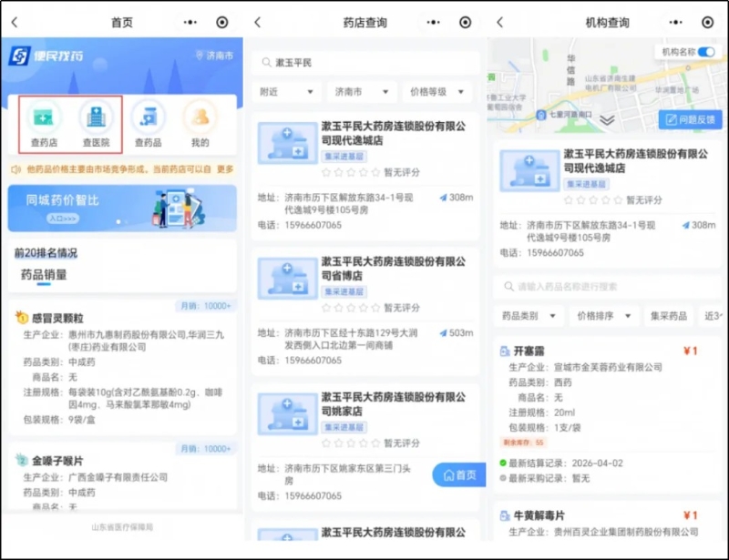Viewport: 729px width, 560px height.
Task: Go back from the 药店查询 page
Action: coord(257,22)
